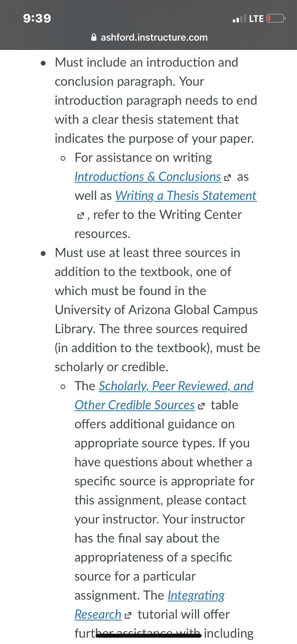
Task: Click external-link icon before 'refer to the Writing Center'
Action: pyautogui.click(x=81, y=216)
